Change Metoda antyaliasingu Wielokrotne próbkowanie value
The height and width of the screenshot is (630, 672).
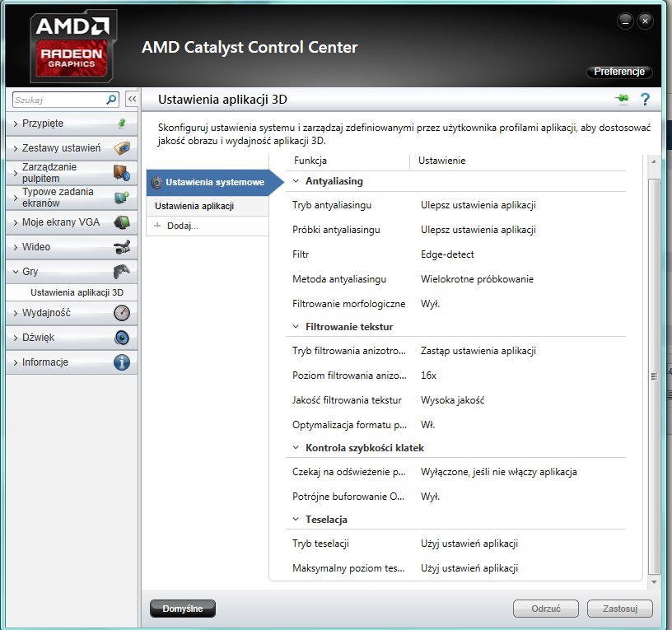point(477,279)
